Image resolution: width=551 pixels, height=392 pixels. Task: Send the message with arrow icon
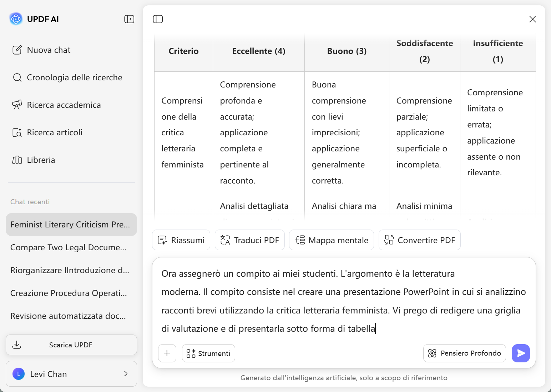click(x=521, y=353)
